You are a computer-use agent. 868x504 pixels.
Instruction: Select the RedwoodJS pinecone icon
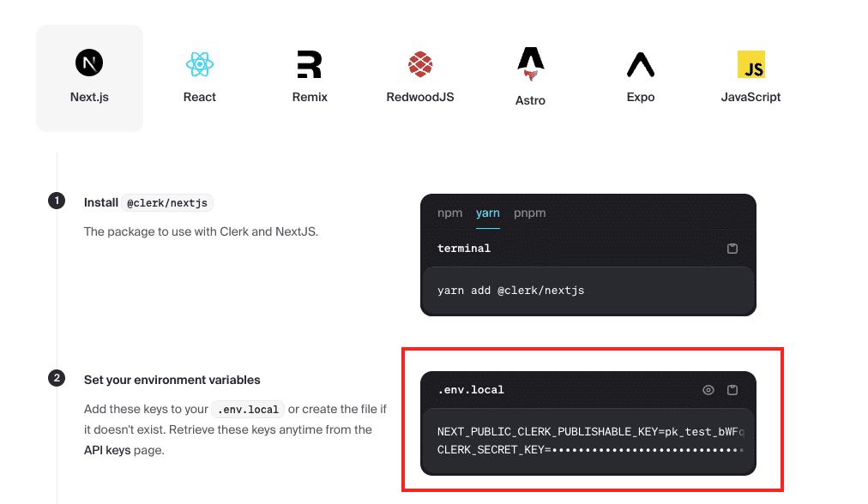(419, 63)
